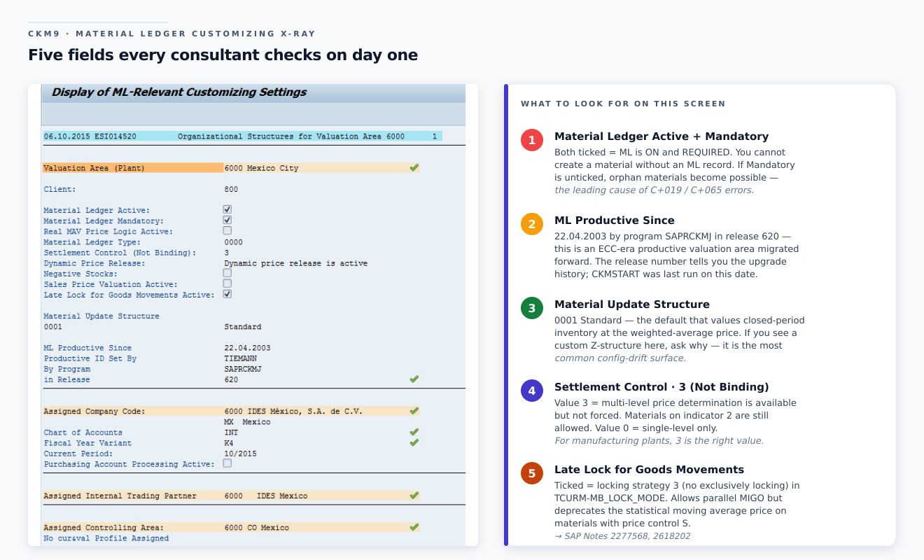The height and width of the screenshot is (560, 924).
Task: Click the 6000 IDES Mexico trading partner value
Action: 266,496
